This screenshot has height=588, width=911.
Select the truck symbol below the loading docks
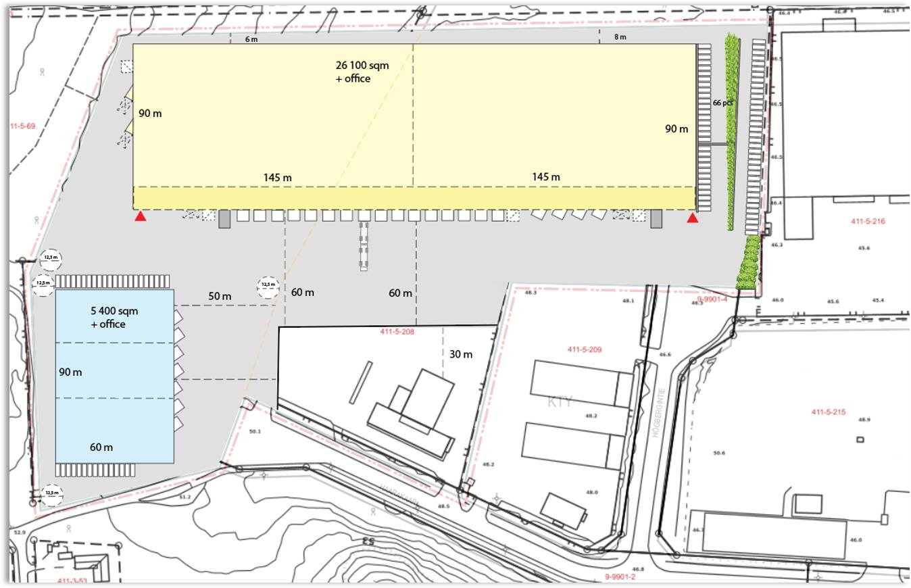365,247
